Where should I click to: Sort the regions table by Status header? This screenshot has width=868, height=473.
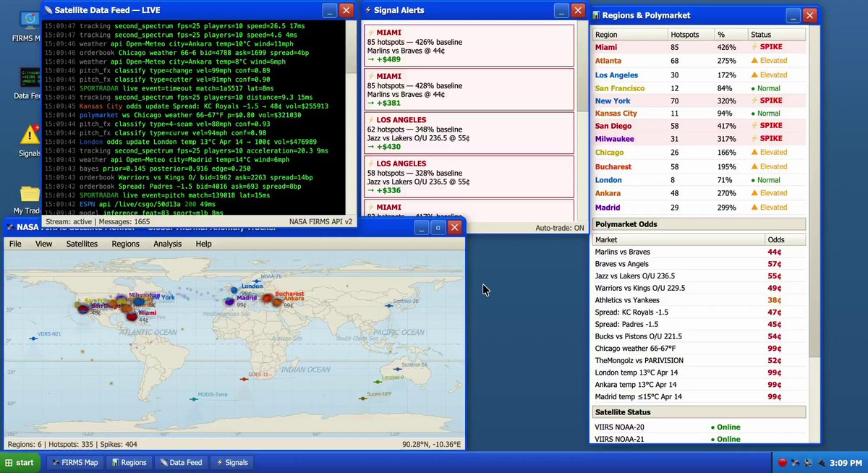tap(776, 35)
